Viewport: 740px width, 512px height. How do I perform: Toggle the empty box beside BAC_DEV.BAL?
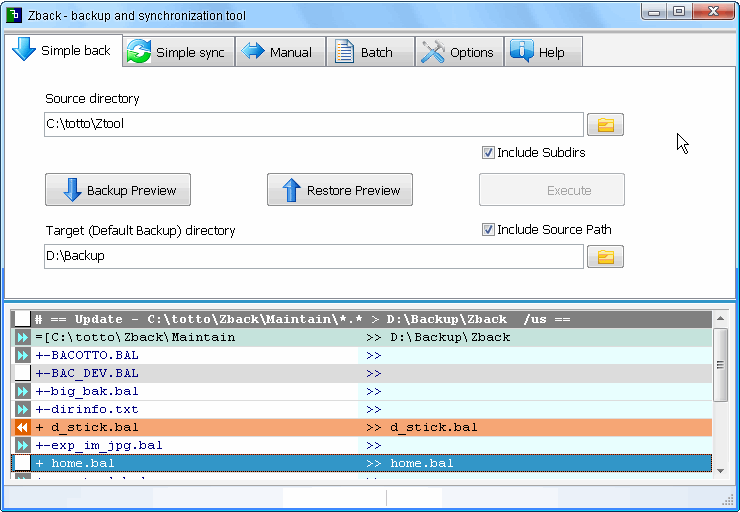(x=22, y=373)
